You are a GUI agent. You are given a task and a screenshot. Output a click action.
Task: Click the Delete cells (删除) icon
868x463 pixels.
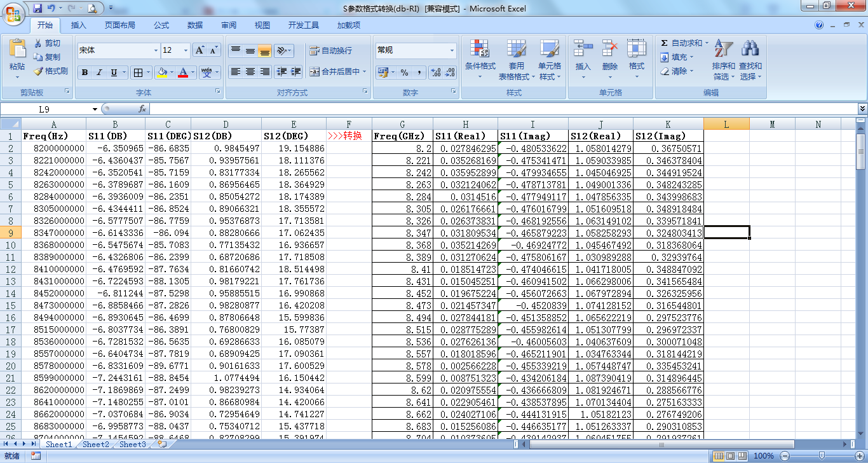(x=610, y=49)
